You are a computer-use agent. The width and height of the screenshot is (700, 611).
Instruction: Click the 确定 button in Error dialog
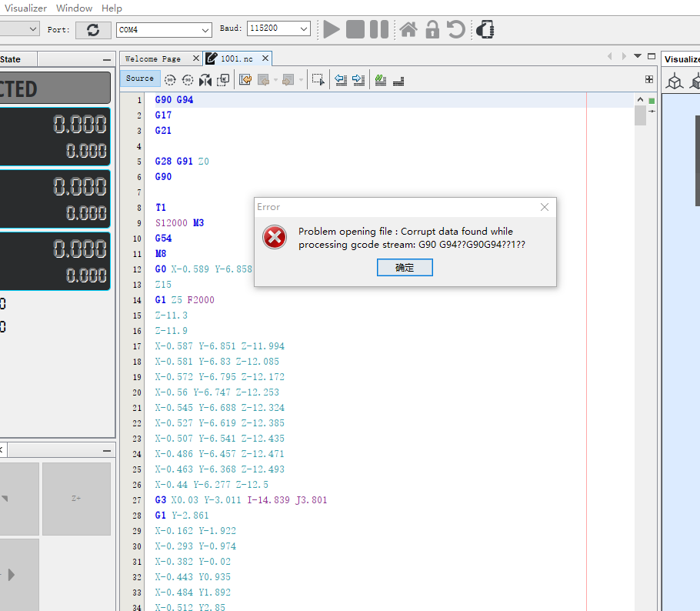405,267
